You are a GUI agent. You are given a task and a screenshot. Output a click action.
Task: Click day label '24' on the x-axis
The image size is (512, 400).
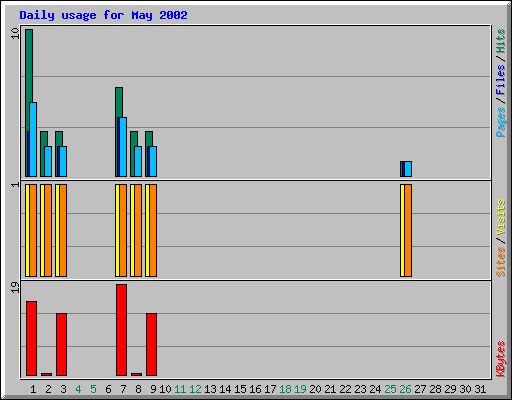tap(375, 389)
